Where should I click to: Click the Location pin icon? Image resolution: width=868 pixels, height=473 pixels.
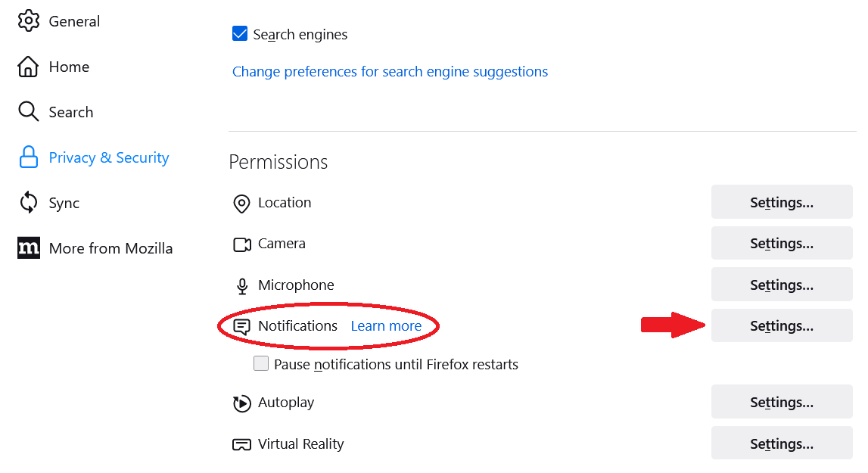tap(242, 204)
